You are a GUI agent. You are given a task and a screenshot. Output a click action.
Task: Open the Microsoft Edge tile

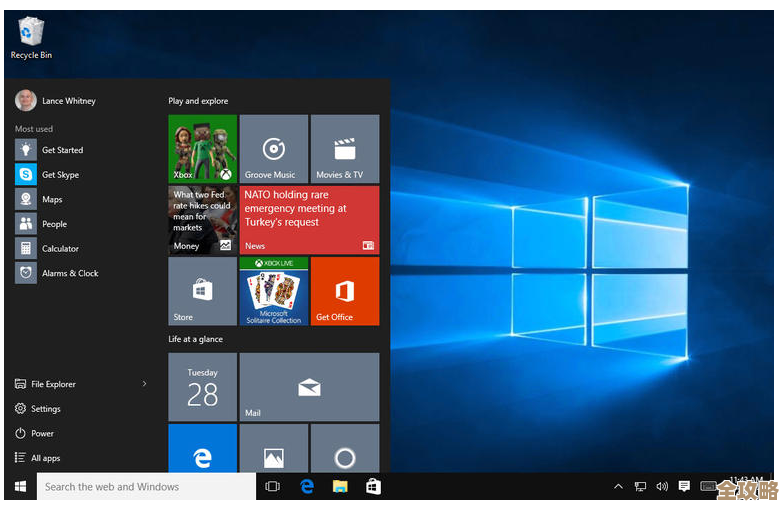tap(202, 448)
